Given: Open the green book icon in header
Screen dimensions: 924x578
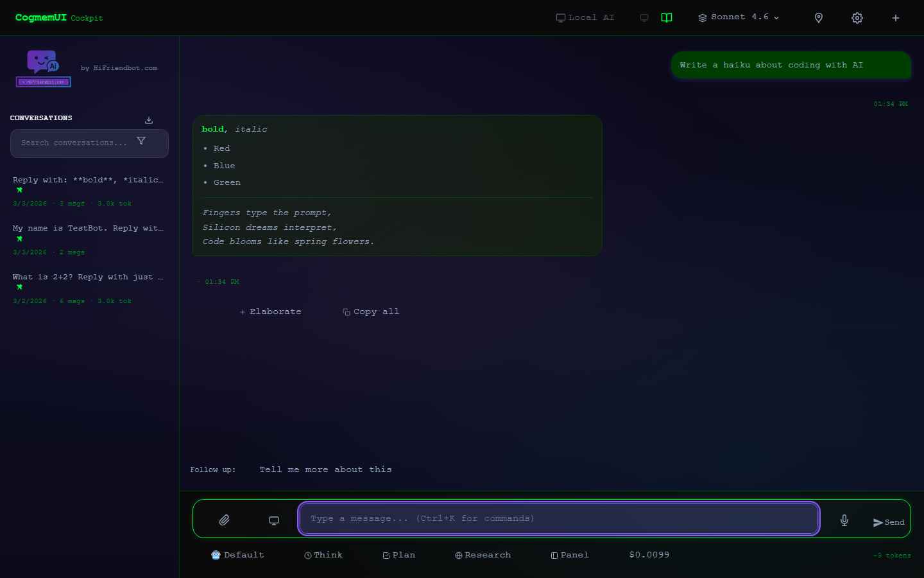Looking at the screenshot, I should click(x=667, y=18).
